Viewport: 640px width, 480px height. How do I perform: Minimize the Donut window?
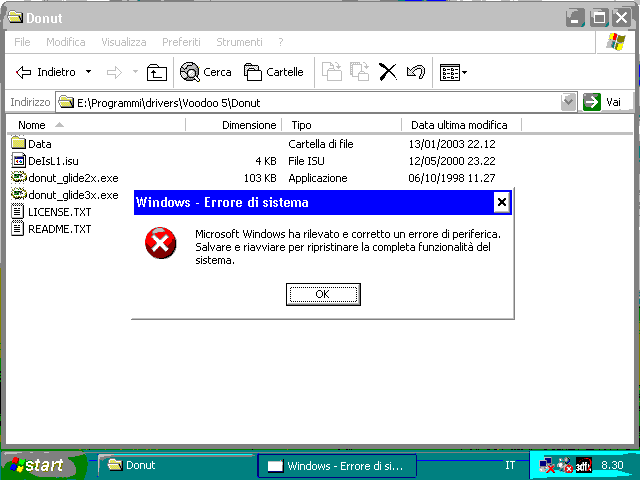click(x=575, y=18)
